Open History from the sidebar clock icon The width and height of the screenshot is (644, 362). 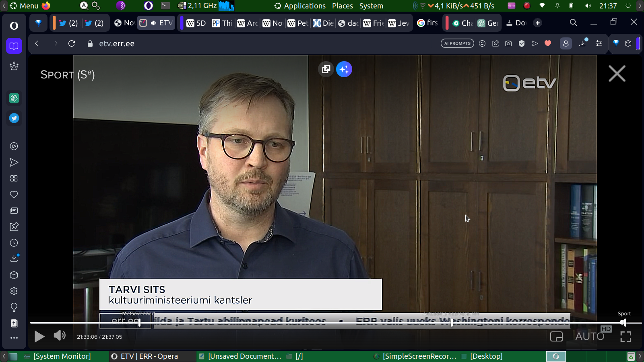pyautogui.click(x=14, y=243)
